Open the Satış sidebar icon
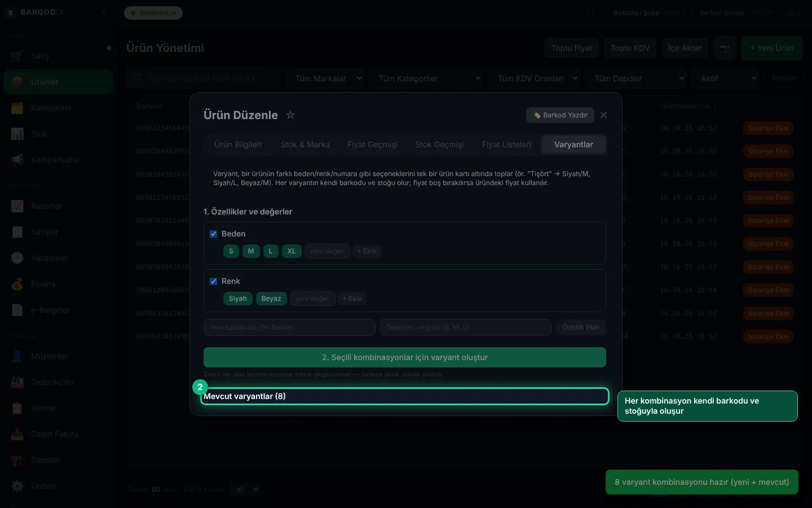The height and width of the screenshot is (508, 812). pyautogui.click(x=17, y=56)
